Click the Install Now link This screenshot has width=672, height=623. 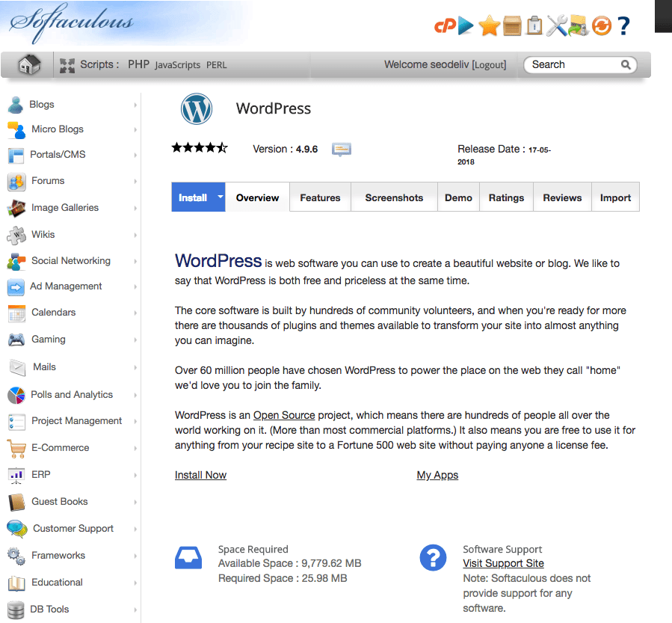[x=200, y=475]
